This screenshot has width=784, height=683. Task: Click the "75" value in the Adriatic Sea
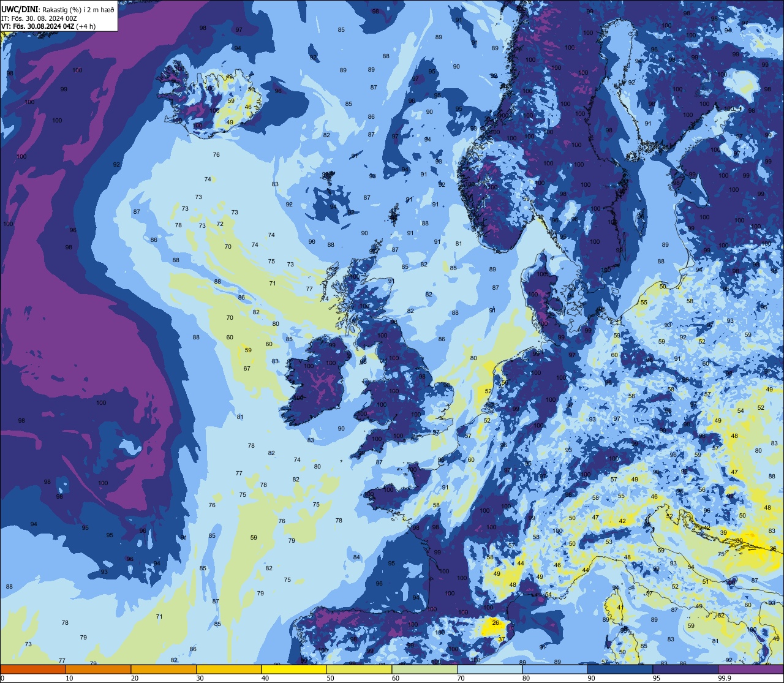(721, 554)
